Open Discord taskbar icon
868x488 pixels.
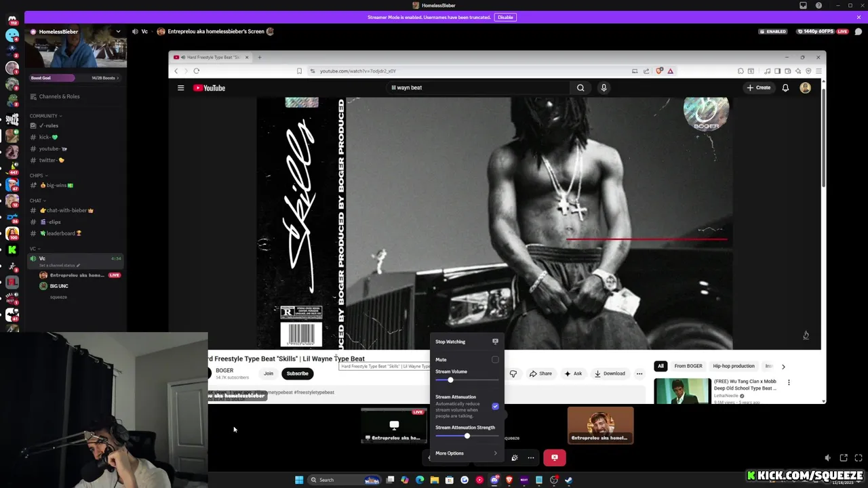click(x=494, y=480)
